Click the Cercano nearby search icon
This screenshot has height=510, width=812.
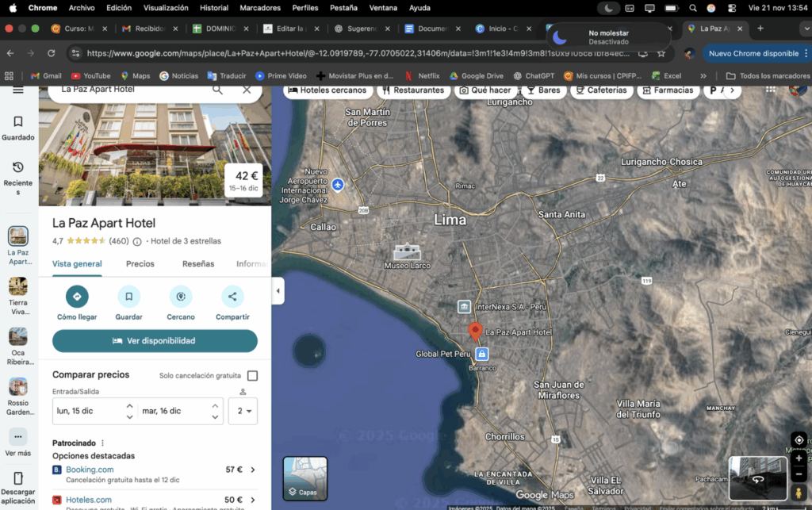pos(181,297)
